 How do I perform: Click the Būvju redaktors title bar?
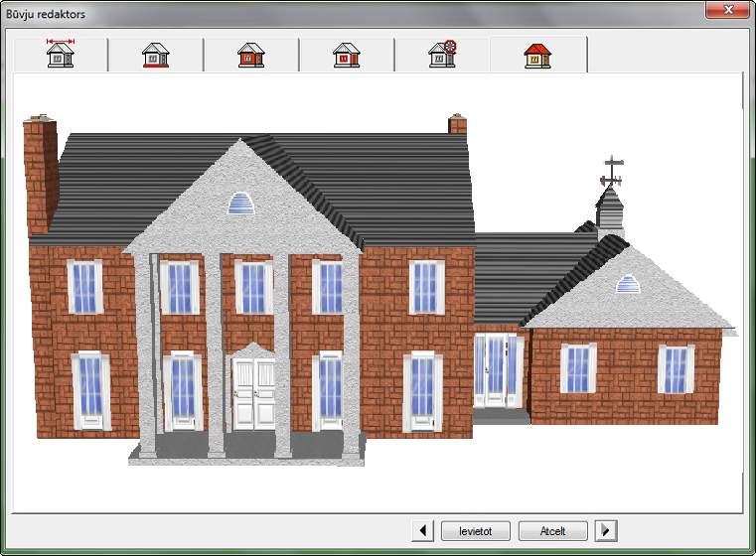click(348, 11)
